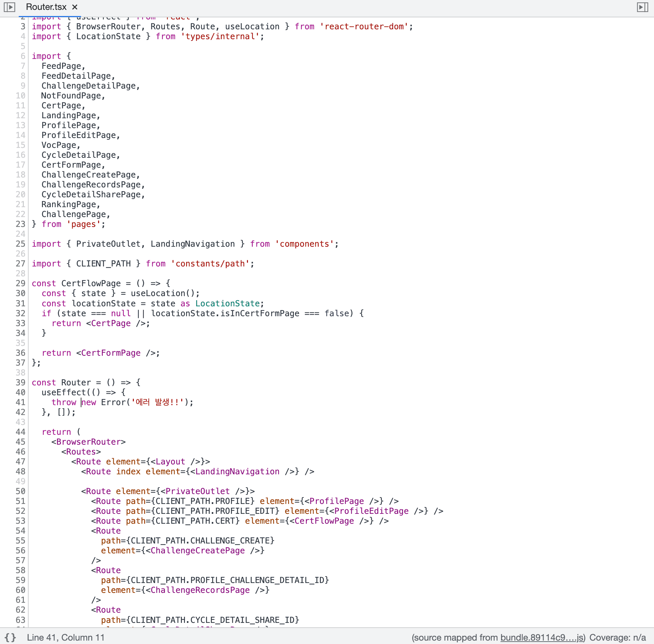Click the CertFlowPage constant name on line 29

click(x=91, y=283)
